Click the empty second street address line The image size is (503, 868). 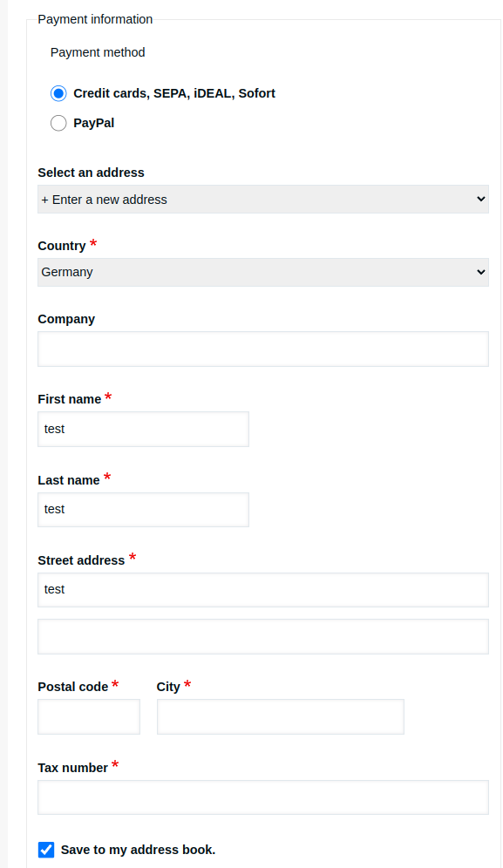click(262, 636)
